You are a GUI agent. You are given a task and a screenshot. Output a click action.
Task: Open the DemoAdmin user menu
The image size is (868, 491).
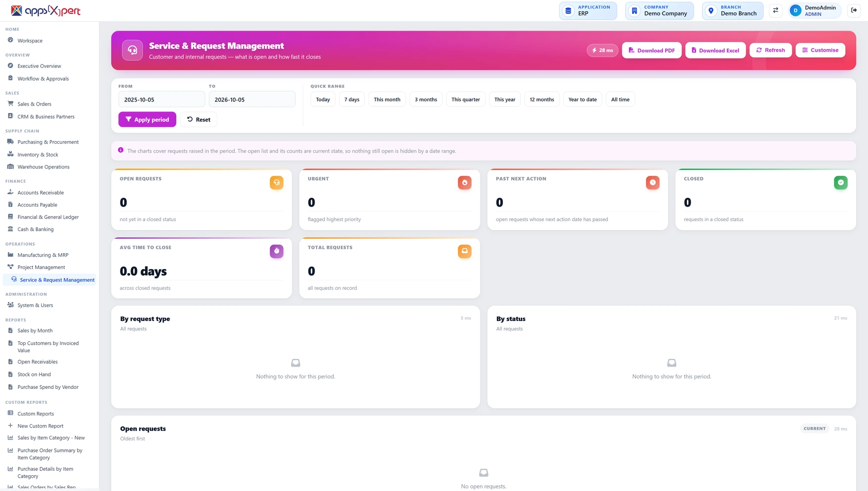click(x=814, y=10)
